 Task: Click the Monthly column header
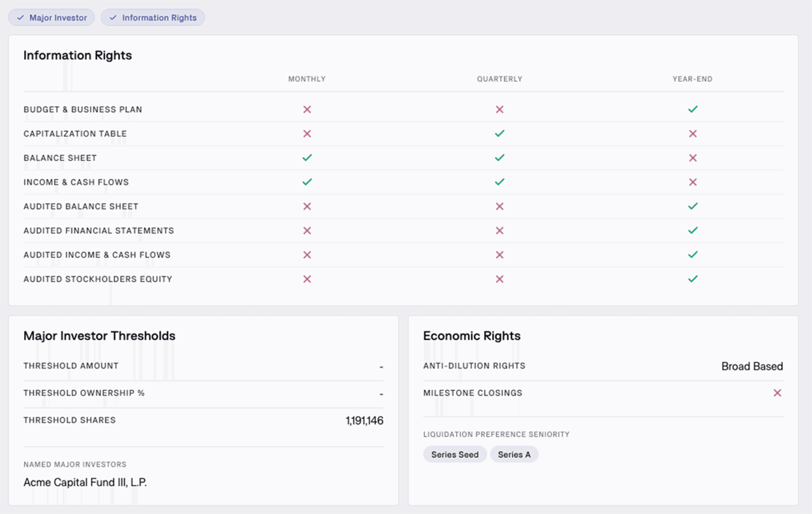[307, 79]
